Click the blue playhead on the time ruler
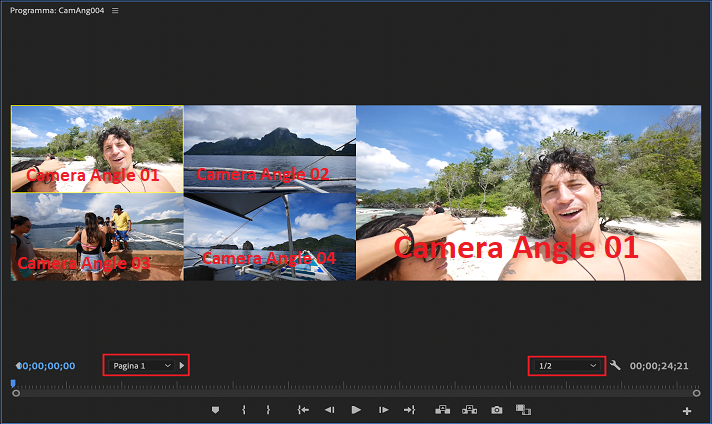The width and height of the screenshot is (712, 424). [13, 384]
